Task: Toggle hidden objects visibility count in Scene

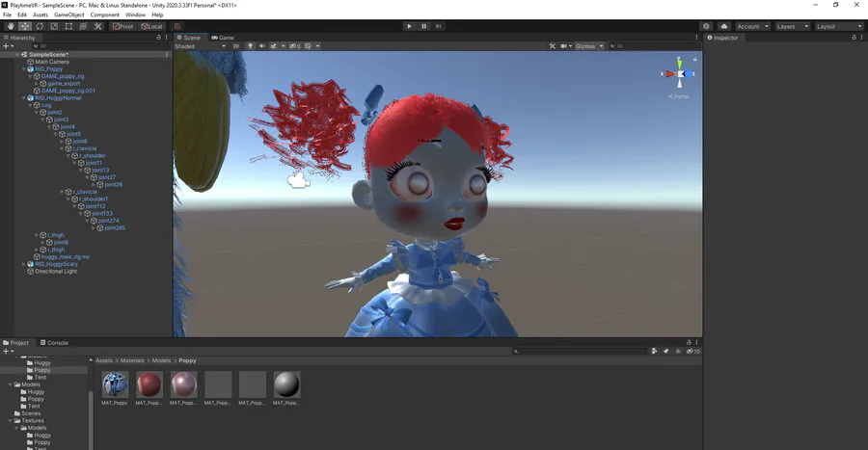Action: [295, 46]
